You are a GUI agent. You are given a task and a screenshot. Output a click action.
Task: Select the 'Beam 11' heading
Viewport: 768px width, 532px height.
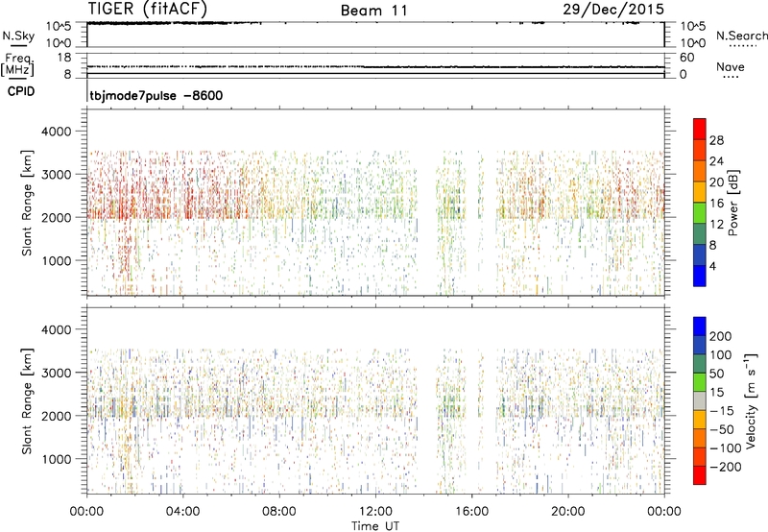[x=374, y=11]
